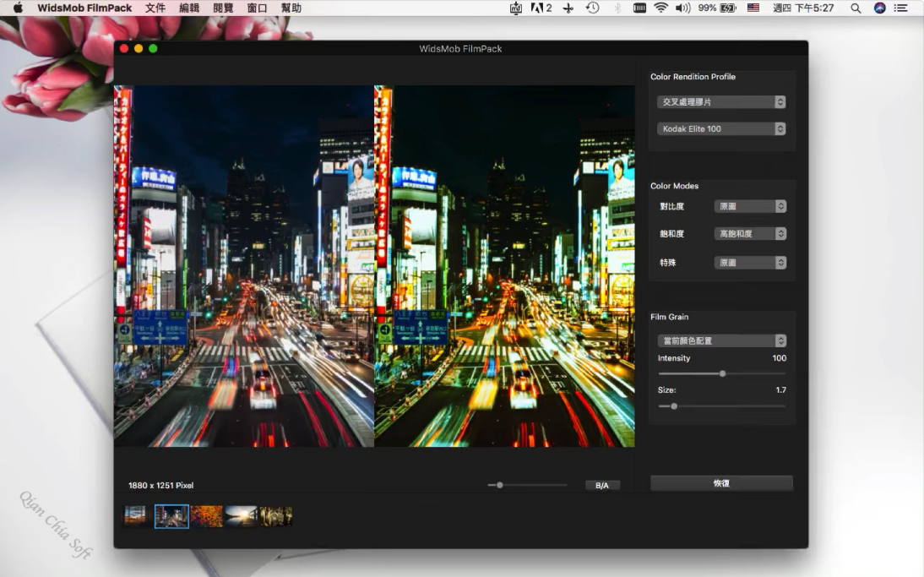
Task: Open the Notification Center list icon
Action: tap(900, 8)
